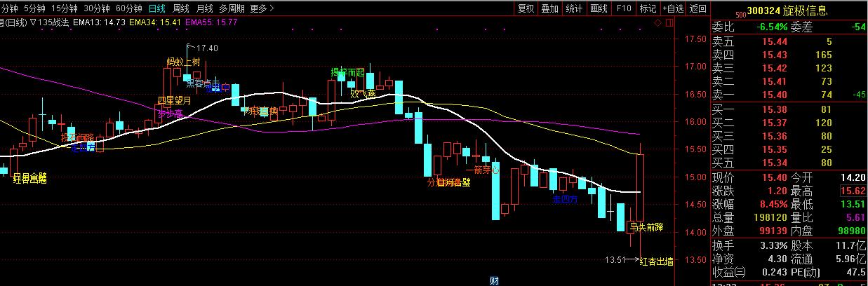
Task: Select the 日线 daily chart tab
Action: (157, 9)
